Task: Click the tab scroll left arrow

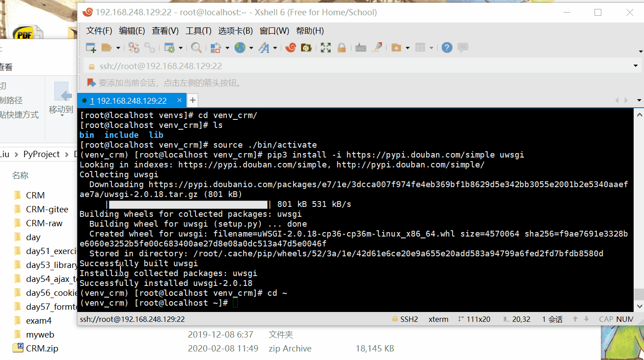Action: coord(617,101)
